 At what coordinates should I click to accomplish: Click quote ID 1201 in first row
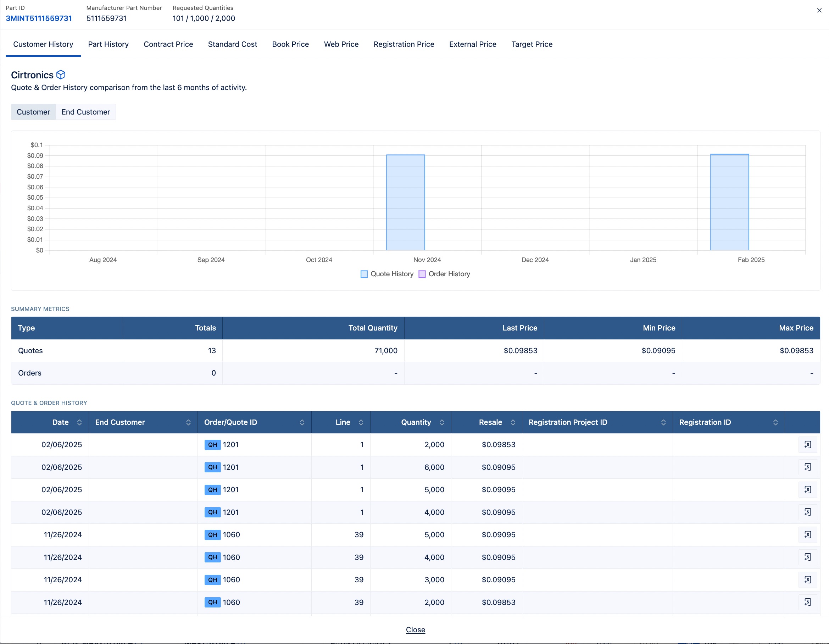230,445
